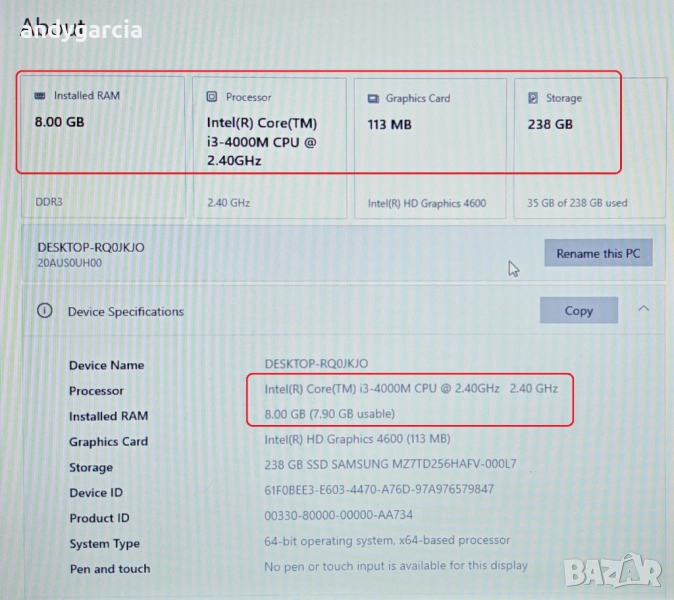This screenshot has height=600, width=674.
Task: Click the Pen and touch value text
Action: pyautogui.click(x=395, y=567)
